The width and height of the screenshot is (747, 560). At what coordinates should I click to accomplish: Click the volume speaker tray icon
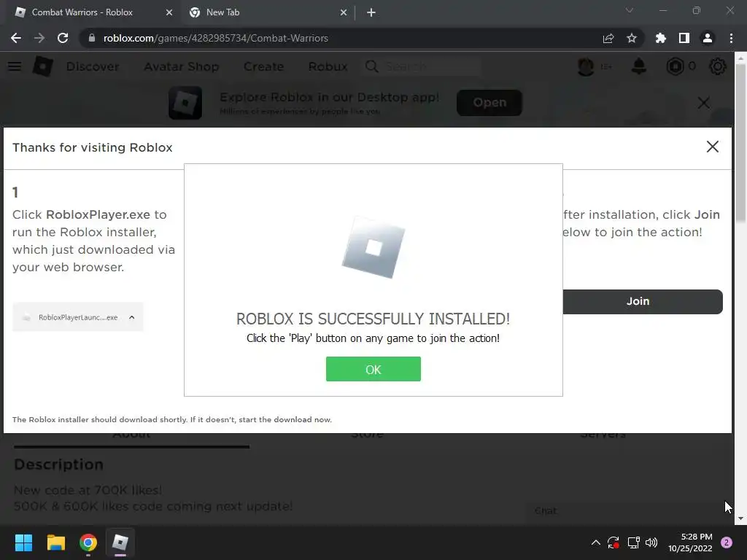[651, 542]
